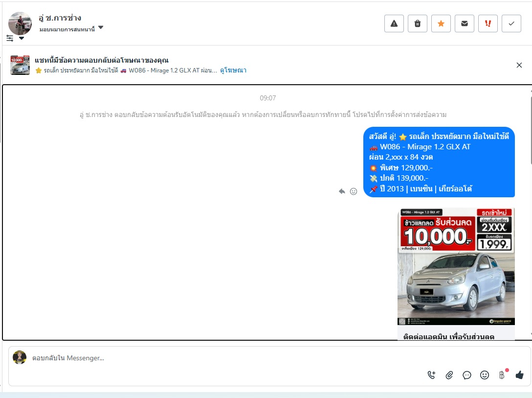Viewport: 532px width, 398px height.
Task: Open saved replies speech bubble icon
Action: (467, 375)
